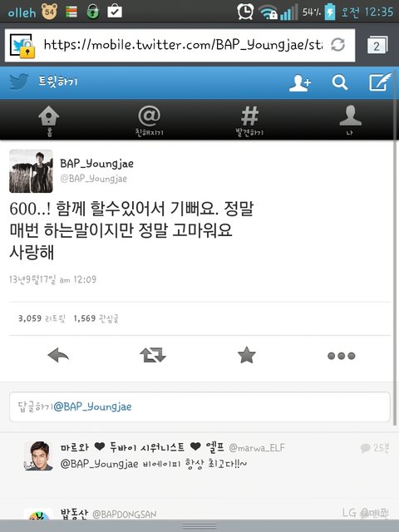The image size is (399, 532).
Task: Open more options three-dot menu
Action: (x=342, y=356)
